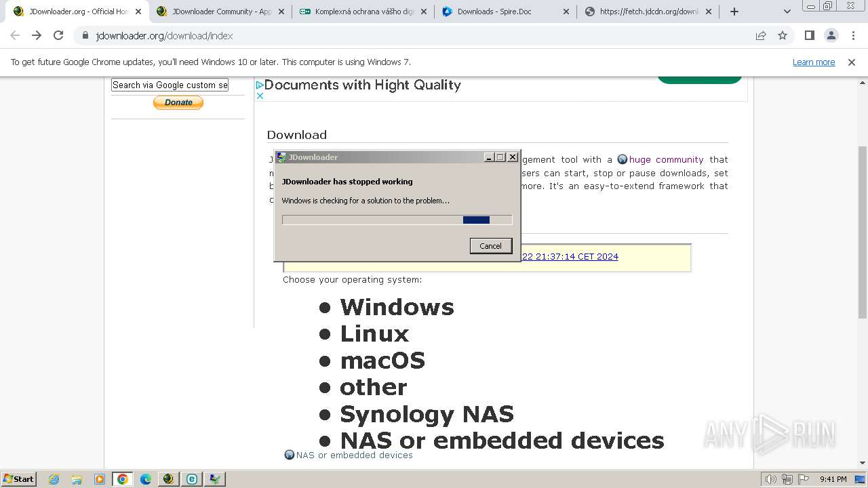Click the PayPal Donate button

178,102
